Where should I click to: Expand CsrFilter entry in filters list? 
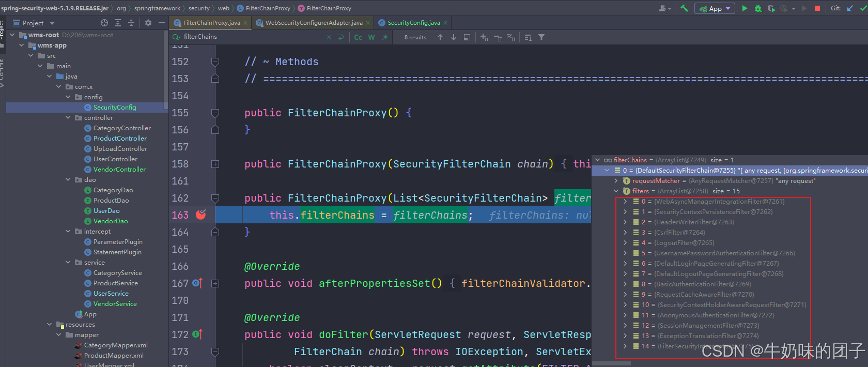pyautogui.click(x=625, y=233)
